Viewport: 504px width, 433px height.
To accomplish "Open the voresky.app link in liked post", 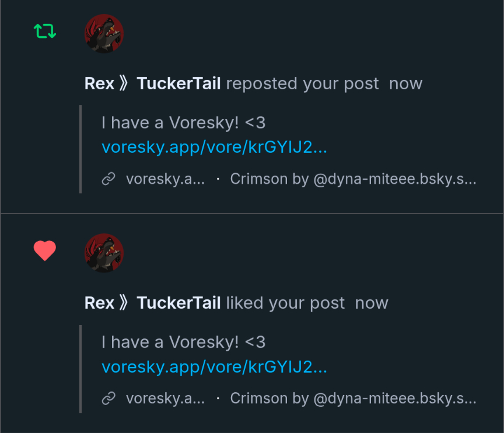I will 214,367.
